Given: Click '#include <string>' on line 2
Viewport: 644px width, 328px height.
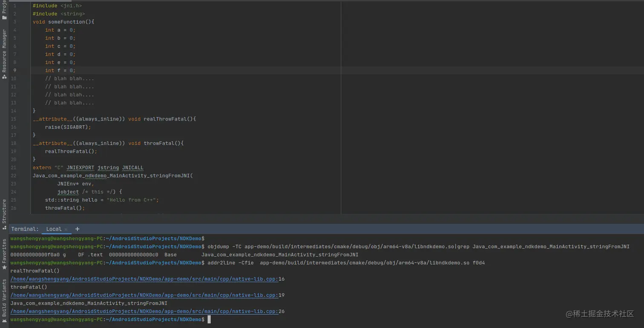Looking at the screenshot, I should (x=59, y=14).
